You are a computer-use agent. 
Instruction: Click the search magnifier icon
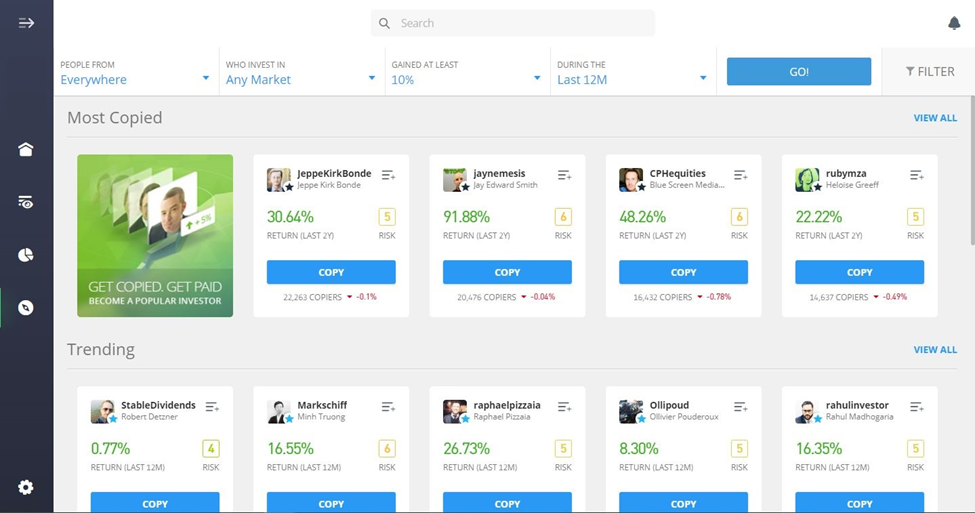coord(384,23)
